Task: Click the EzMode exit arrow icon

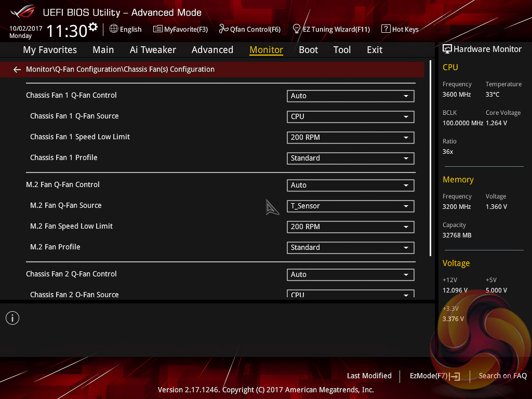Action: tap(455, 376)
